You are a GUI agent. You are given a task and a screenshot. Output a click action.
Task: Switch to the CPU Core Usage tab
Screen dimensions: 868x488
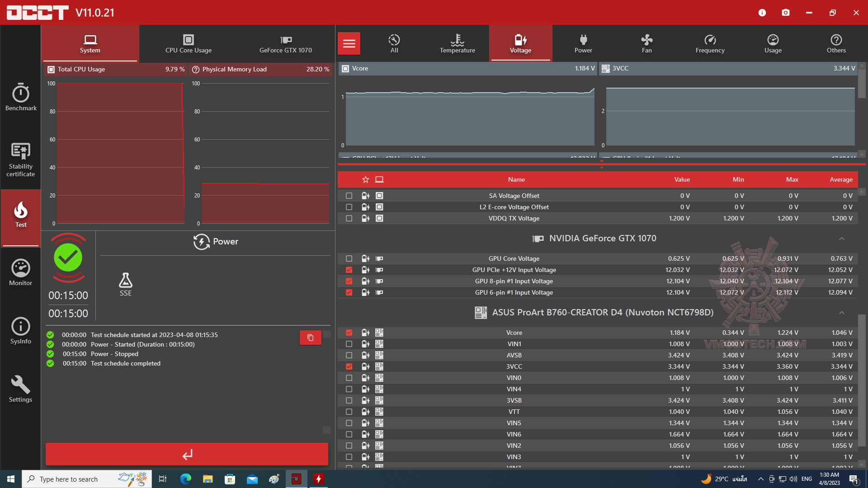click(x=188, y=44)
